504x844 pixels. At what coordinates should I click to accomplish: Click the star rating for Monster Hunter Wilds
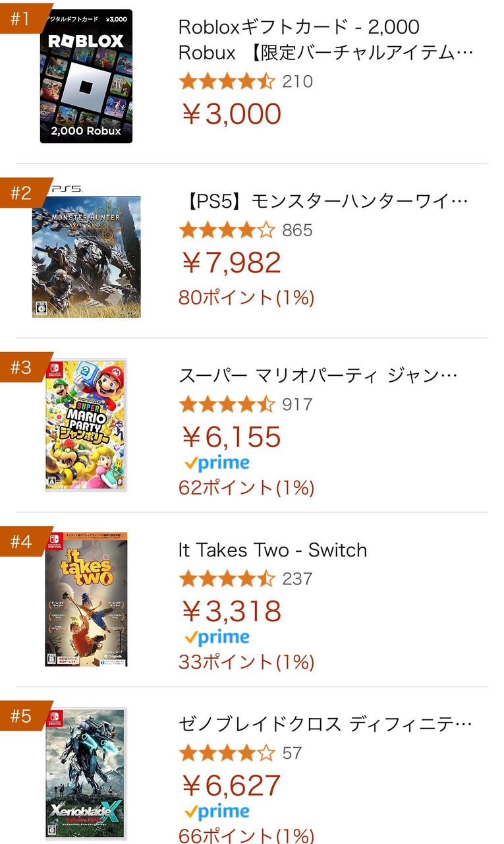(226, 230)
